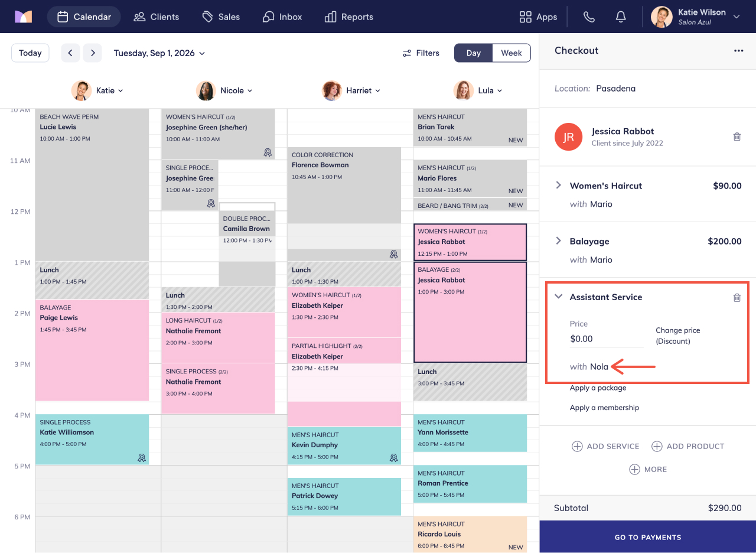Go to next day arrow

[x=92, y=53]
